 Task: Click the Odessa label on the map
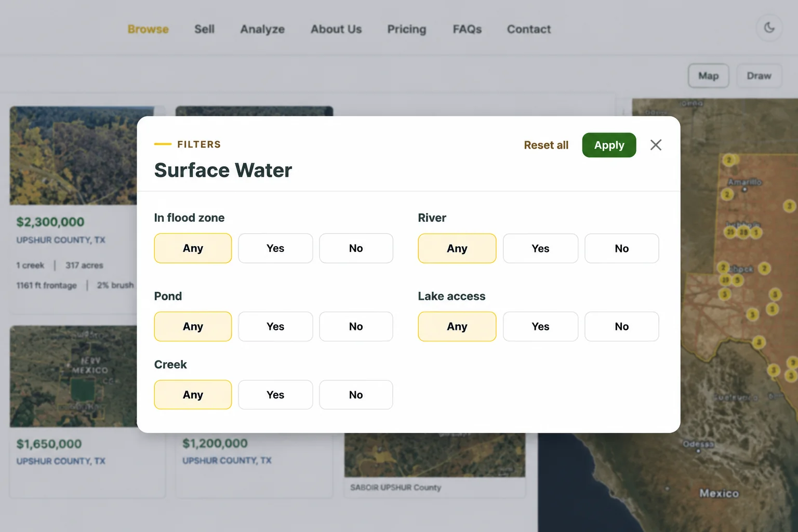[698, 444]
